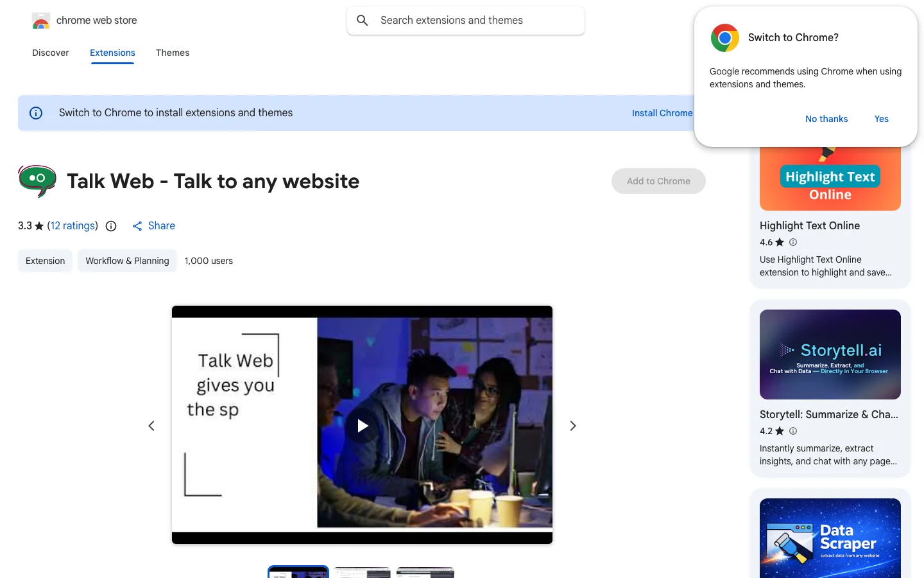924x578 pixels.
Task: Click the Share link text
Action: [162, 225]
